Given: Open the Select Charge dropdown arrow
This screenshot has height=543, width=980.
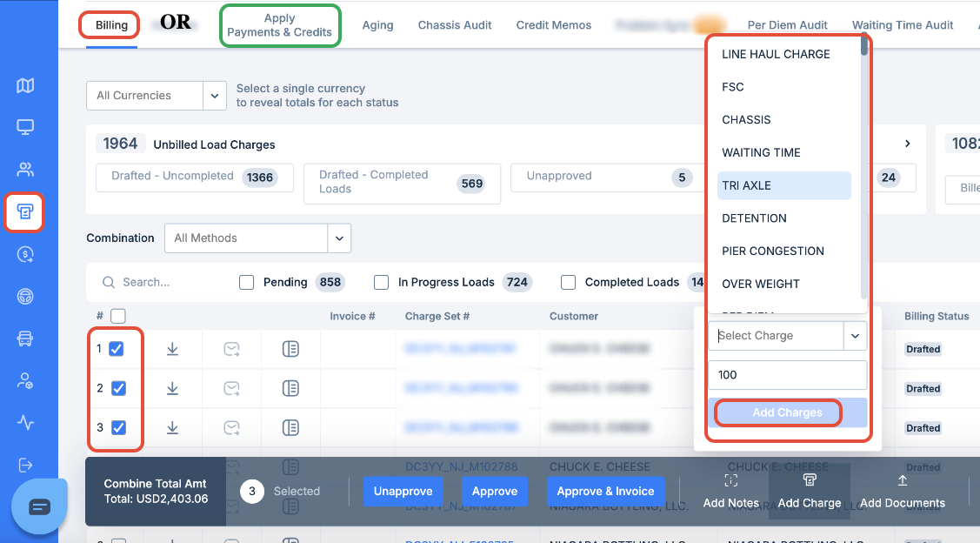Looking at the screenshot, I should 855,336.
